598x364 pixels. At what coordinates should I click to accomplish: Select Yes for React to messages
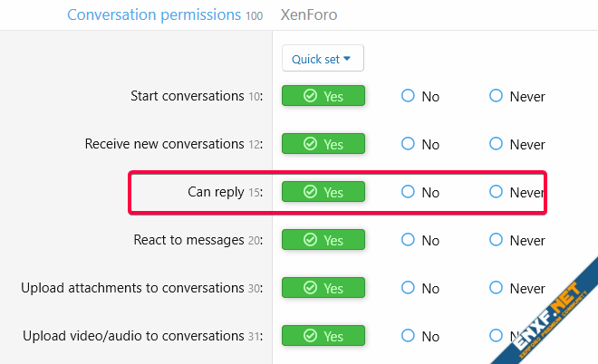(x=323, y=240)
